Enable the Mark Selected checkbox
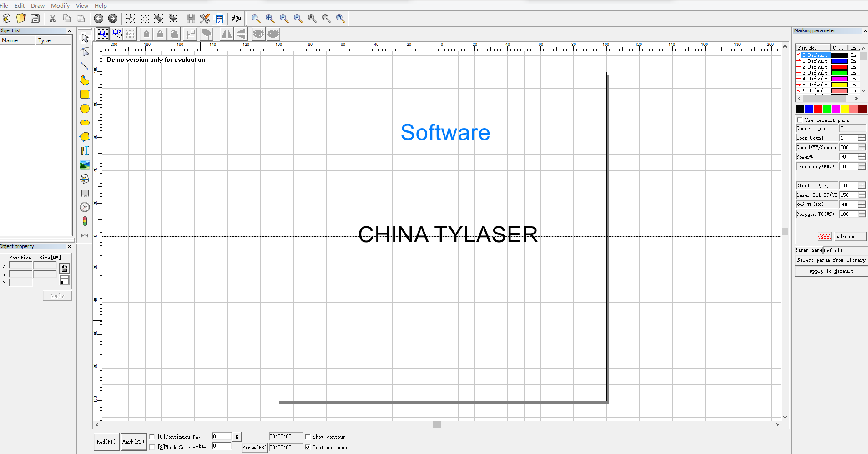Viewport: 868px width, 454px height. pos(152,447)
